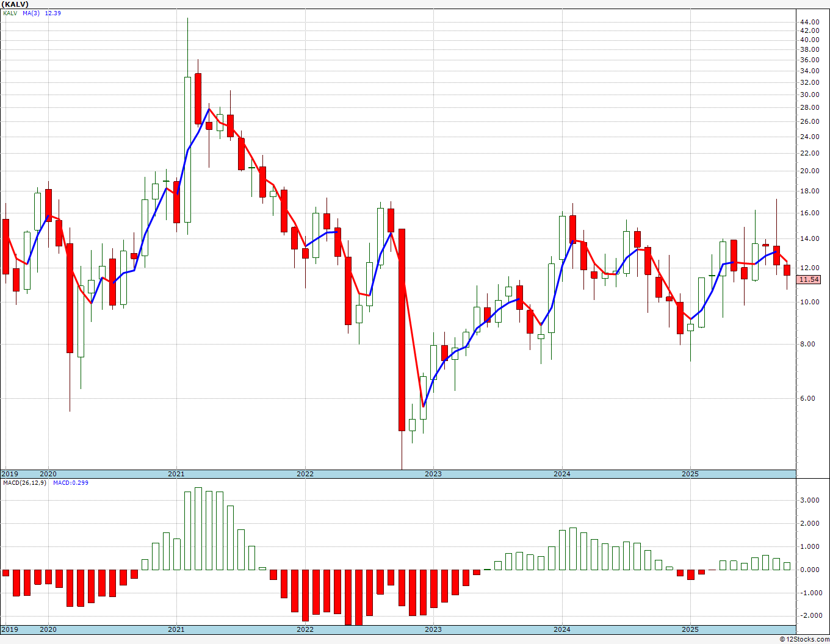
Task: Select 2023 on the price chart time axis
Action: tap(433, 474)
